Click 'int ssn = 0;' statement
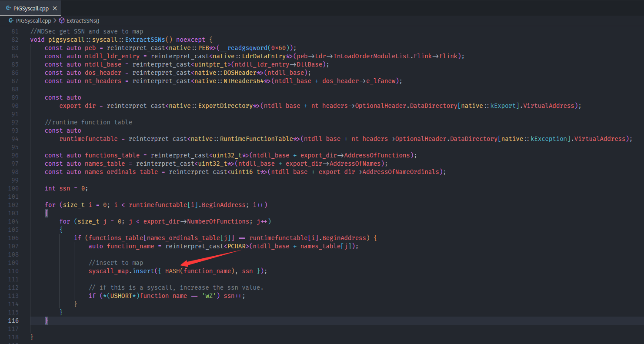 click(x=67, y=188)
